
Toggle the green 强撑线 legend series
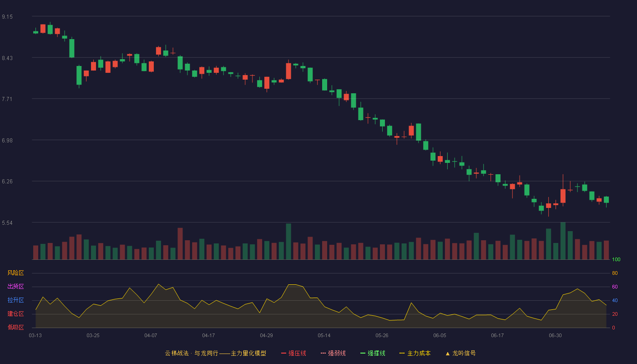point(373,353)
